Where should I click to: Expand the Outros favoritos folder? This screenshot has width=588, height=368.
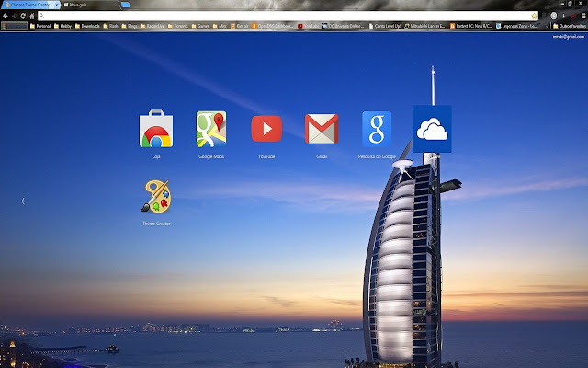[x=570, y=26]
